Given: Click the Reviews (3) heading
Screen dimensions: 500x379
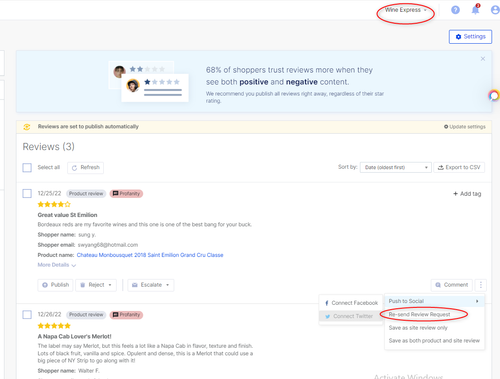Looking at the screenshot, I should pyautogui.click(x=49, y=147).
